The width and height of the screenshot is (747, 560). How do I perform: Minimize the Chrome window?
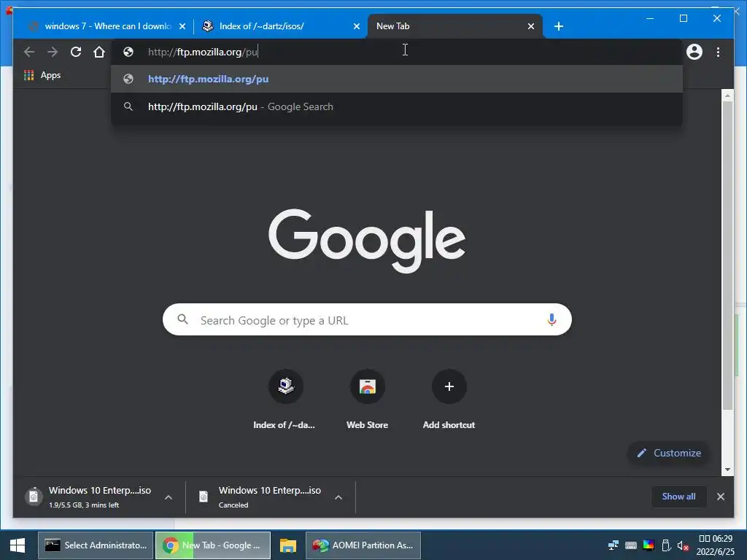(x=650, y=18)
